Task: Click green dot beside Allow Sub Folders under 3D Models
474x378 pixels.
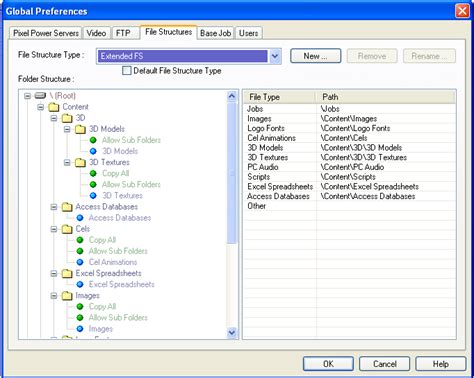Action: click(x=93, y=140)
